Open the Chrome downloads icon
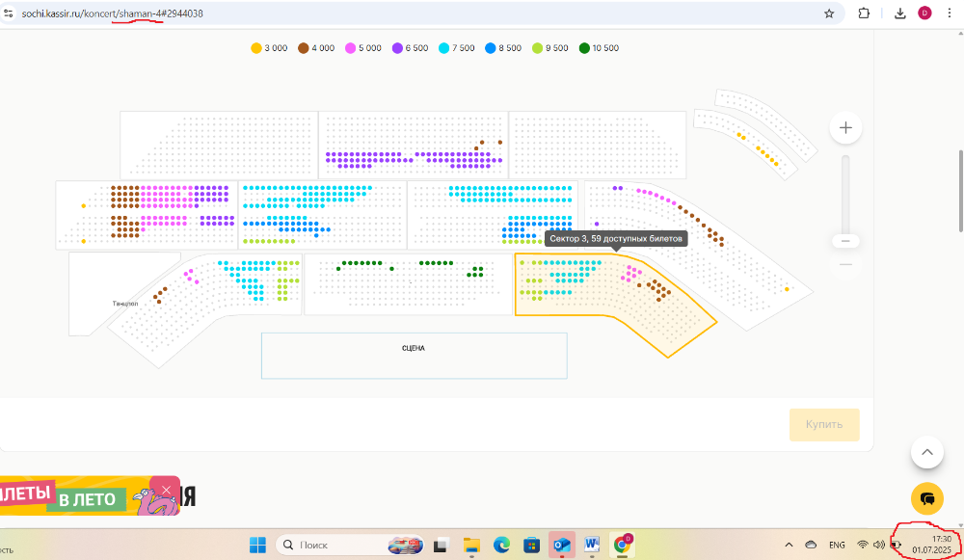Viewport: 964px width, 560px height. click(900, 13)
